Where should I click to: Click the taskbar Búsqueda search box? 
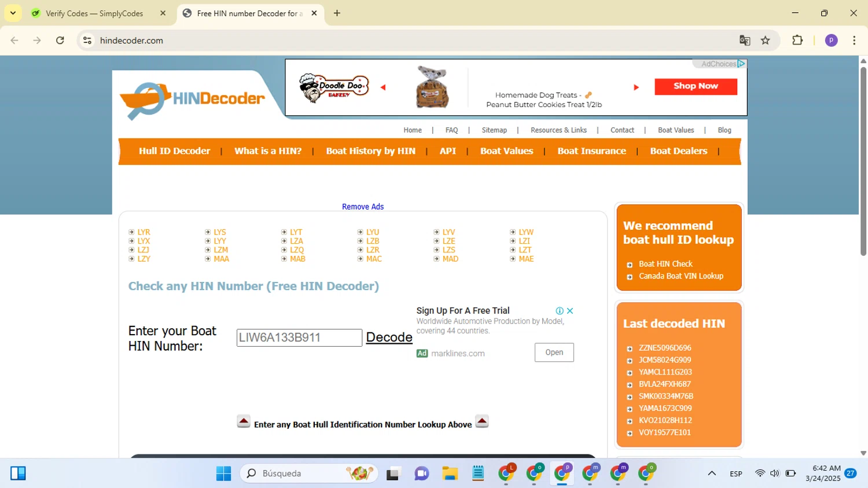(309, 474)
